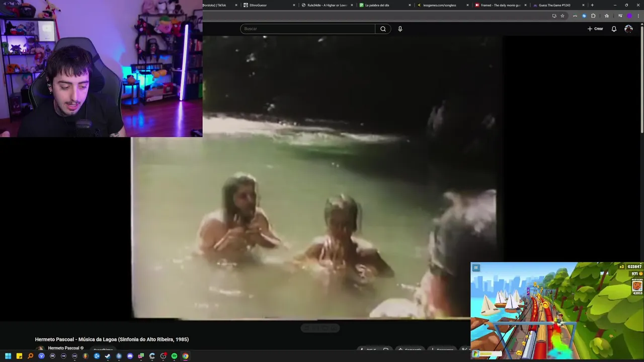Image resolution: width=644 pixels, height=362 pixels.
Task: Open Spotify from the taskbar
Action: 174,356
